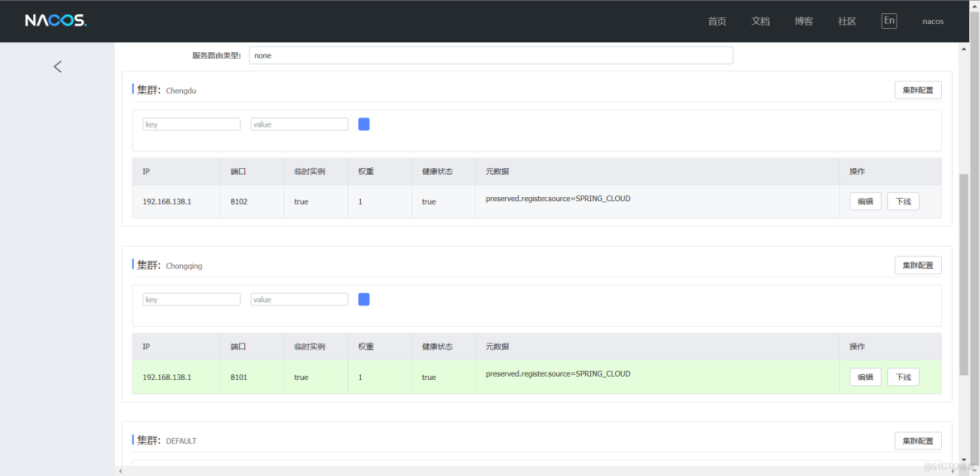The image size is (980, 476).
Task: Open 文档 in top navigation
Action: point(761,22)
